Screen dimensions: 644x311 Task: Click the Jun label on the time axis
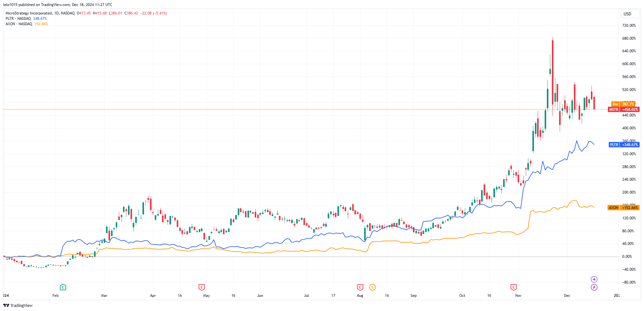[260, 296]
